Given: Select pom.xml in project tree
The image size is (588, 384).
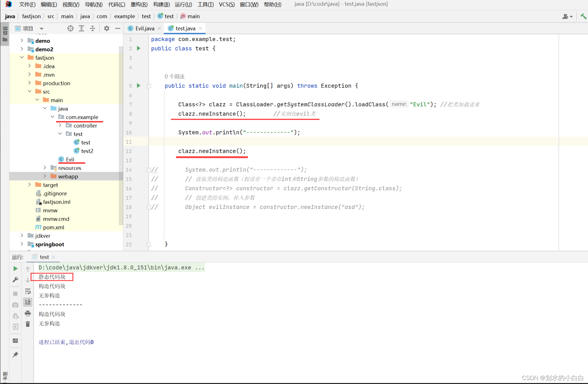Looking at the screenshot, I should (53, 227).
